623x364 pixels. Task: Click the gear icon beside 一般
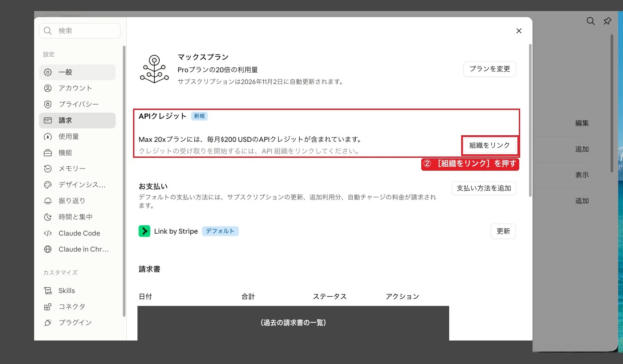coord(48,72)
